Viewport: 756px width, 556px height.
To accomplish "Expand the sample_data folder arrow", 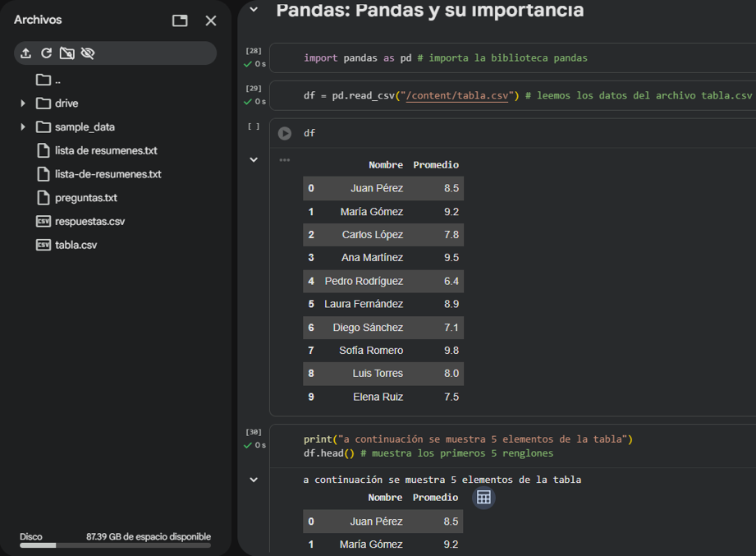I will [23, 126].
